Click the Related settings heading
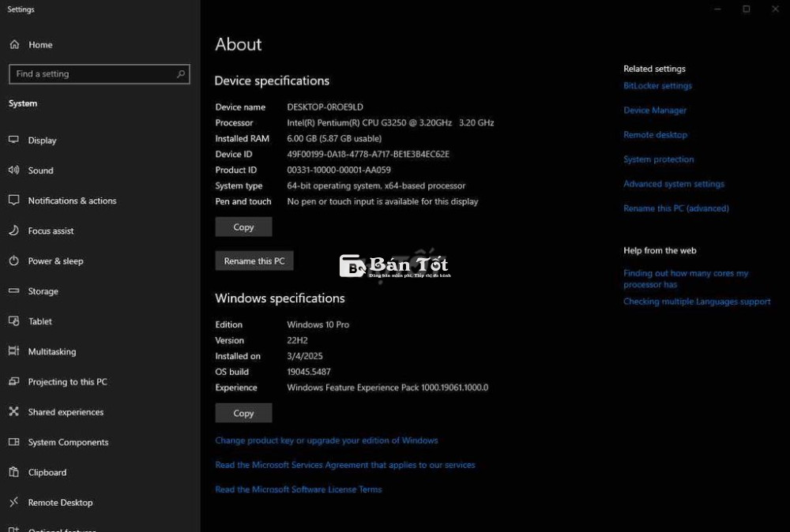This screenshot has width=790, height=532. point(654,69)
